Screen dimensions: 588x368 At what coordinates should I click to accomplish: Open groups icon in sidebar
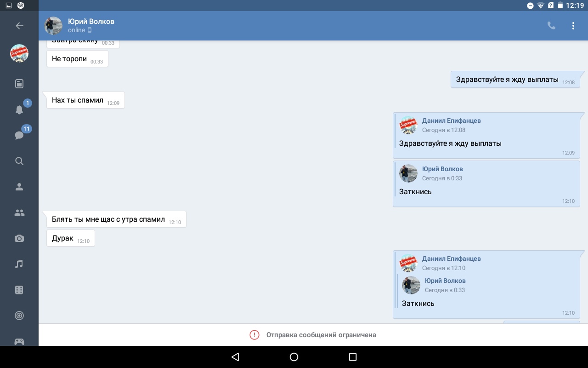19,213
